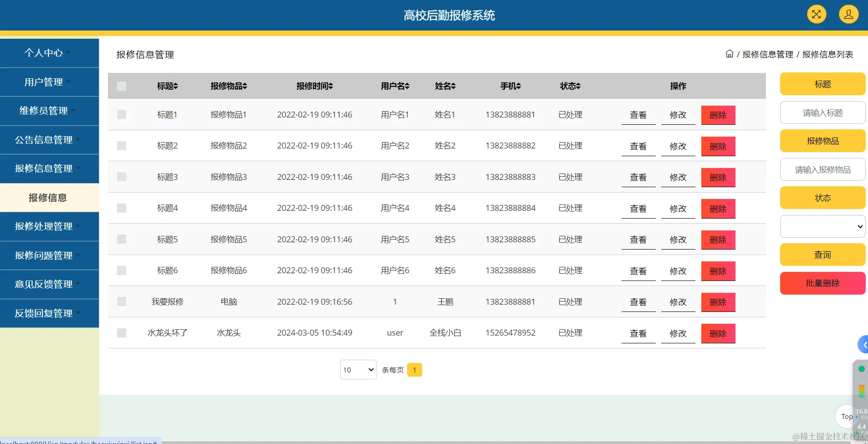Viewport: 868px width, 444px height.
Task: Delete the 标题3 row
Action: (718, 178)
